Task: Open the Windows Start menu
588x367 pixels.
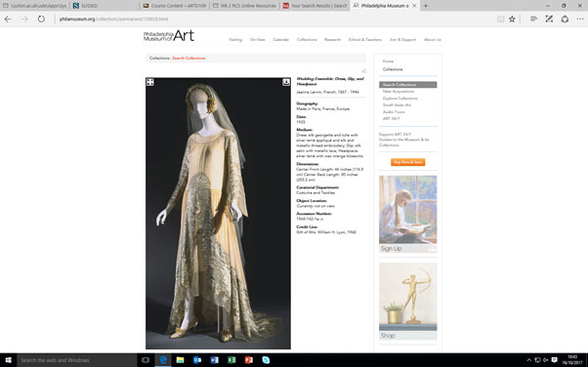Action: (x=8, y=360)
